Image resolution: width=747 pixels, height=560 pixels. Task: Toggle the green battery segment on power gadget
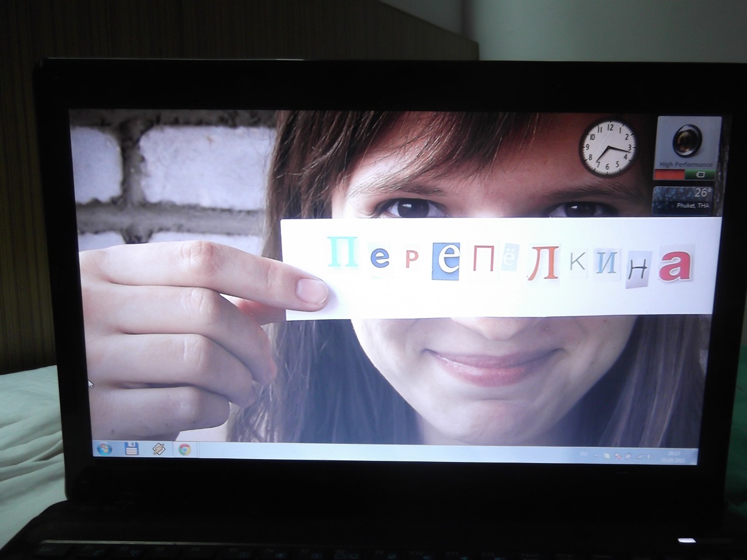click(x=700, y=174)
